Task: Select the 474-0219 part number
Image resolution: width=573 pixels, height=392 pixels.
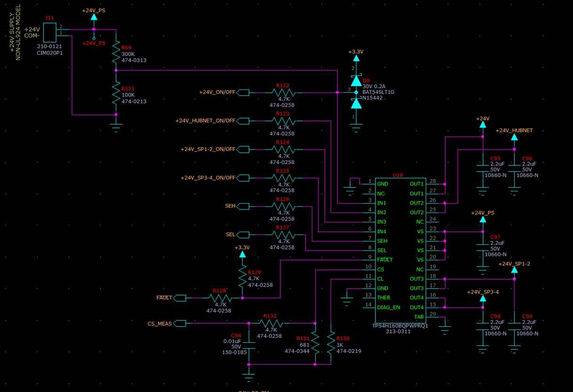Action: (x=349, y=351)
